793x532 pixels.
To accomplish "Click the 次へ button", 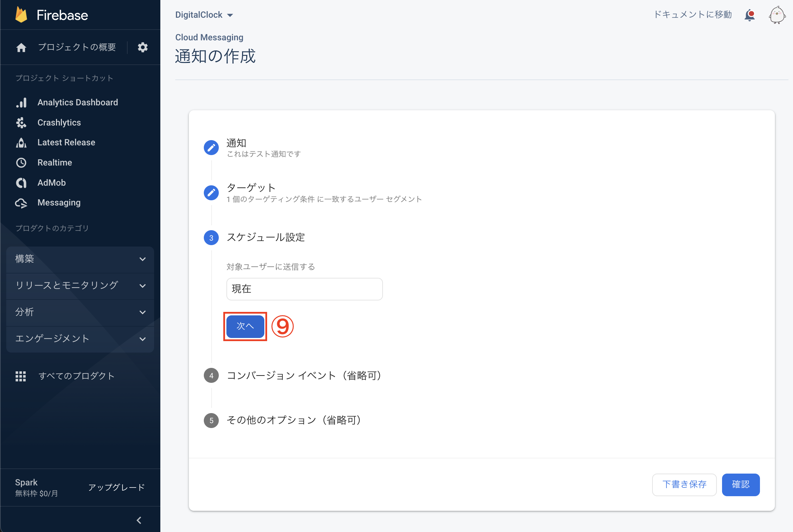I will tap(245, 326).
